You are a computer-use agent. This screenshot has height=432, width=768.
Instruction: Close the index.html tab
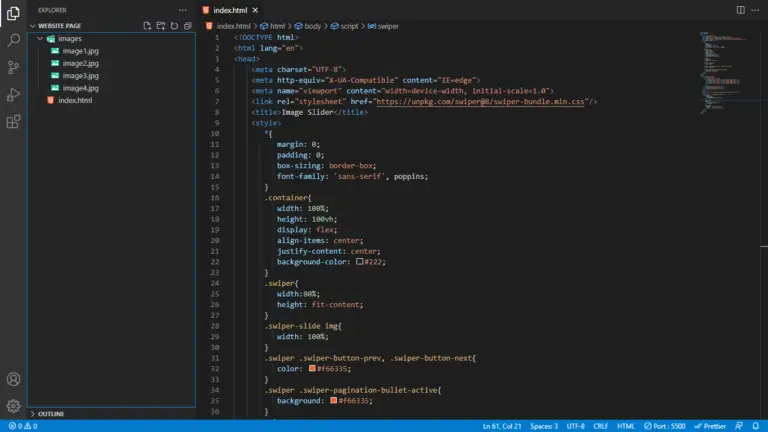[255, 10]
